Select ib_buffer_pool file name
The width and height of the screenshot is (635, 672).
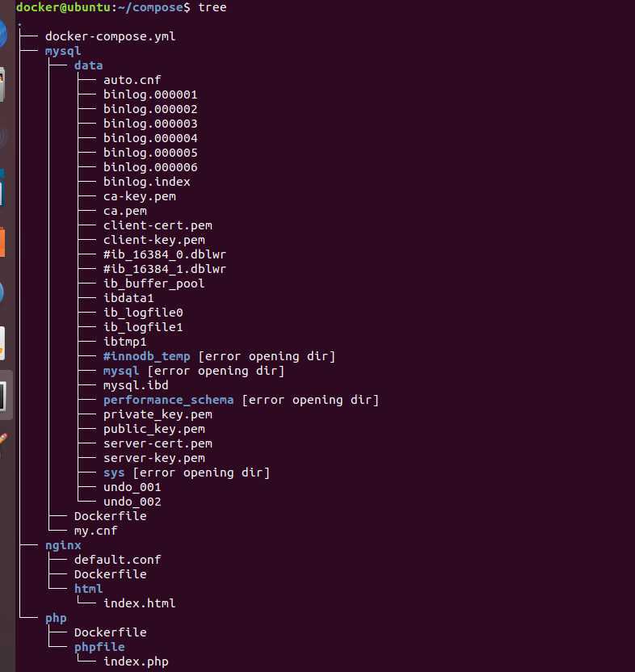point(154,283)
